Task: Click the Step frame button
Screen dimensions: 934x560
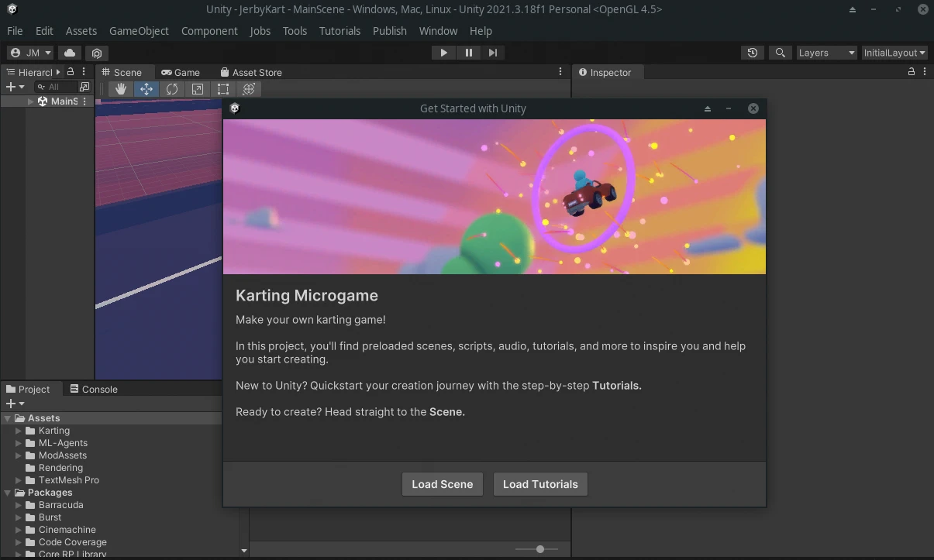Action: (x=493, y=53)
